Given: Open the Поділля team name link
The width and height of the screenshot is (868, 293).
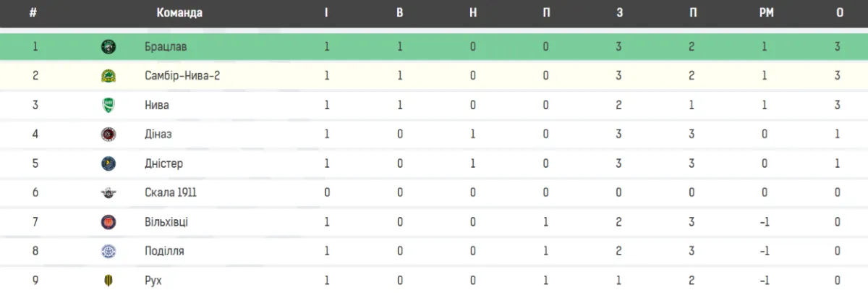Looking at the screenshot, I should pos(164,251).
